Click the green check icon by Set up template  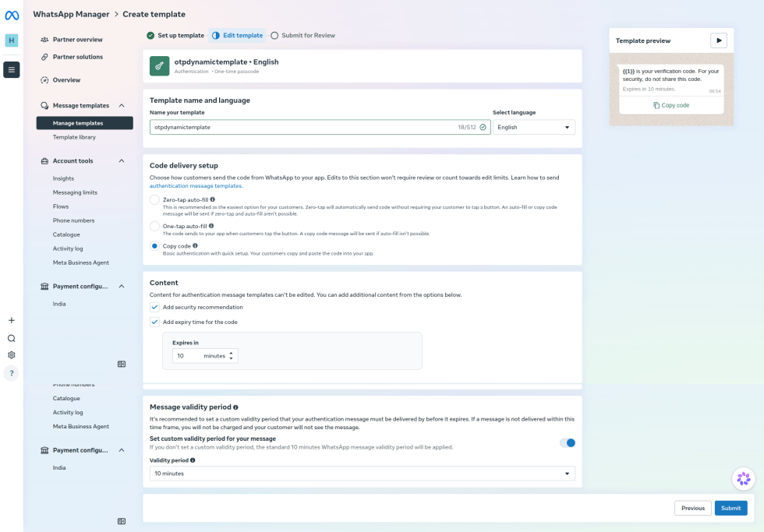coord(150,36)
